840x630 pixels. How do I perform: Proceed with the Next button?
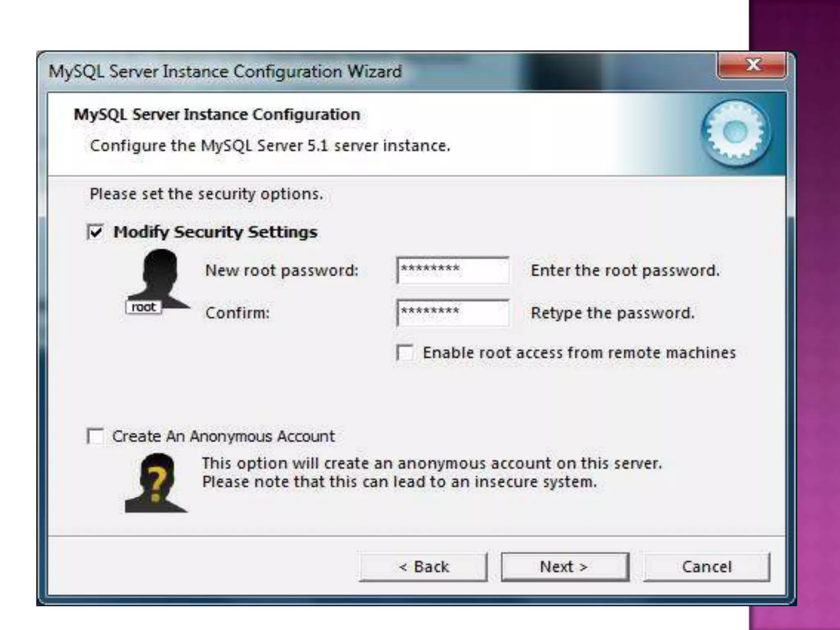[565, 567]
